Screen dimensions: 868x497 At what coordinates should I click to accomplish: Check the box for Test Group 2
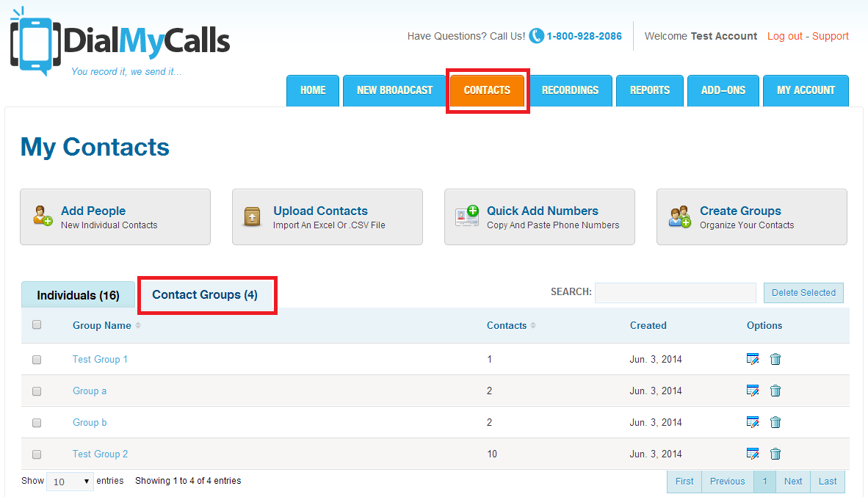[37, 454]
